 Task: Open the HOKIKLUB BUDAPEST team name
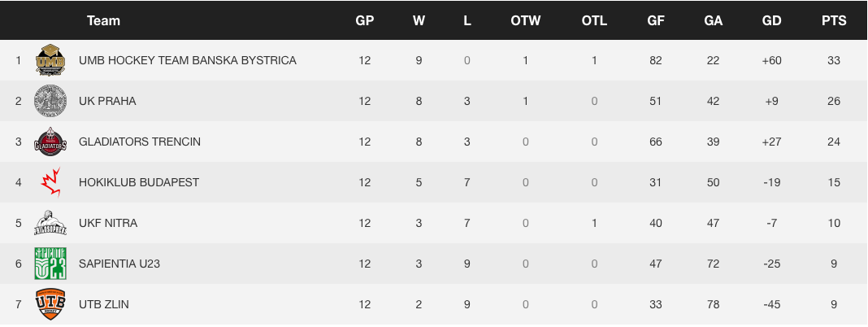138,182
